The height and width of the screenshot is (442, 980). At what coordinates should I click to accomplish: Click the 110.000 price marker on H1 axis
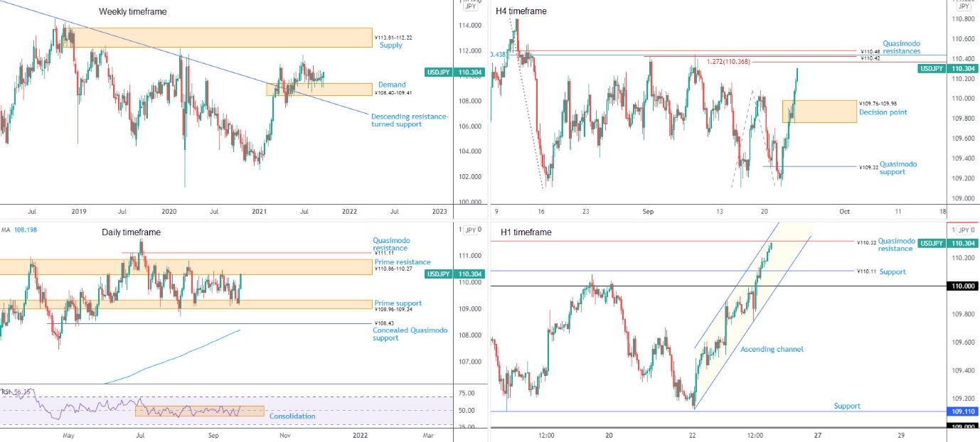click(962, 286)
